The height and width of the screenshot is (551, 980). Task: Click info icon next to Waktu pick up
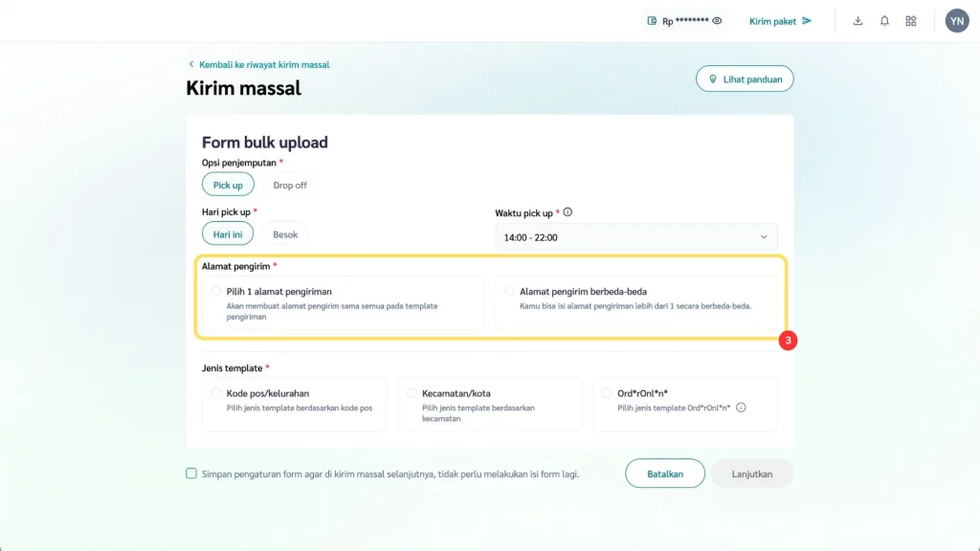[x=568, y=212]
